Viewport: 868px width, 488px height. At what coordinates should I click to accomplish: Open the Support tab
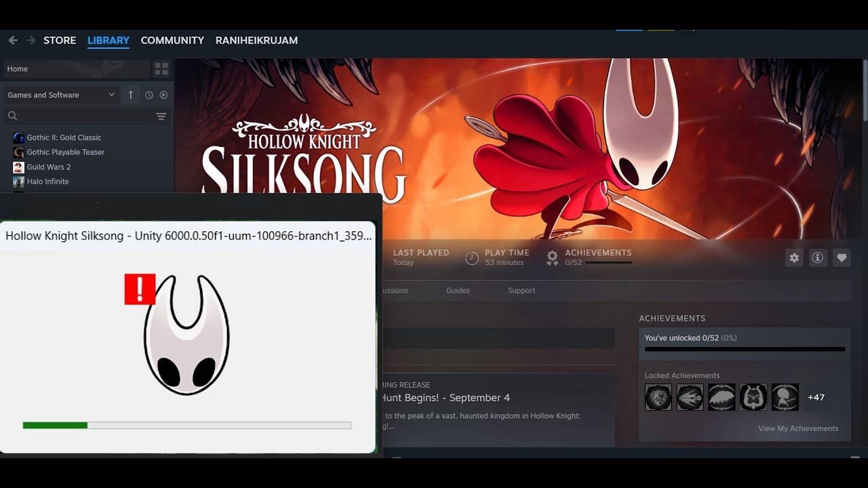[x=521, y=291]
